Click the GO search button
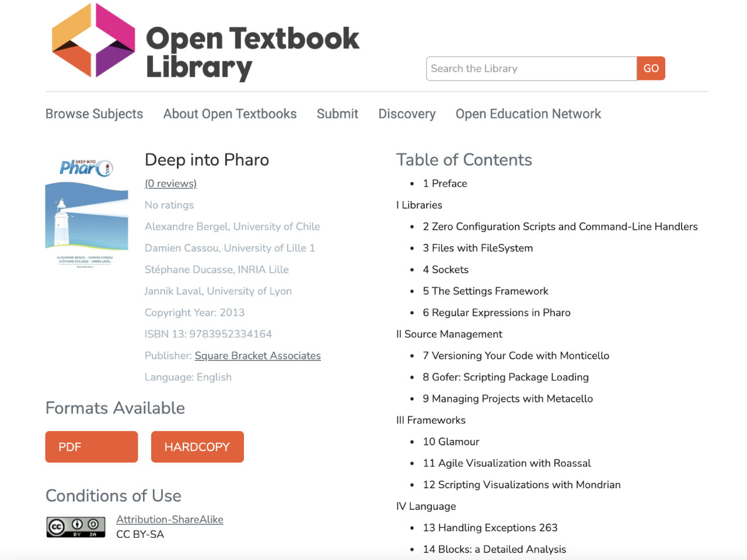 pos(651,69)
